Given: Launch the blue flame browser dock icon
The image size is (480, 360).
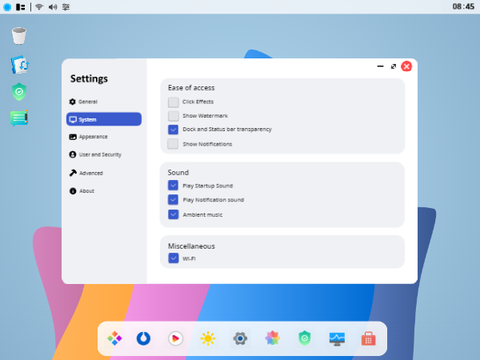Looking at the screenshot, I should (x=144, y=339).
